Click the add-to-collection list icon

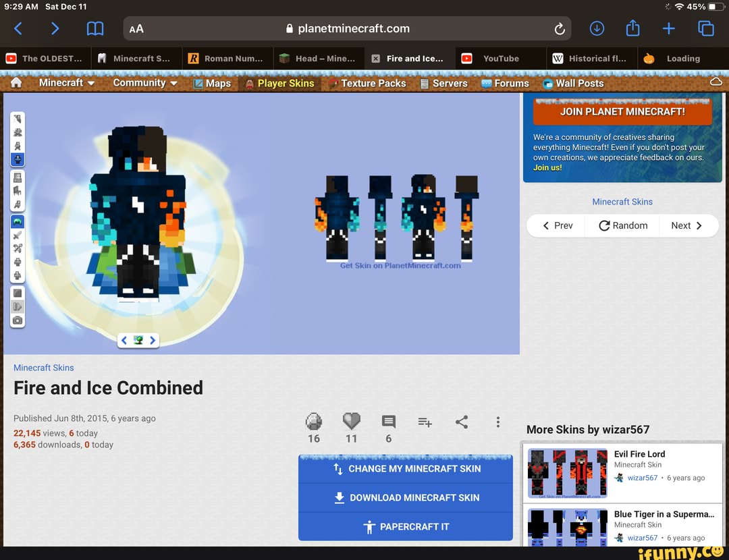coord(425,422)
